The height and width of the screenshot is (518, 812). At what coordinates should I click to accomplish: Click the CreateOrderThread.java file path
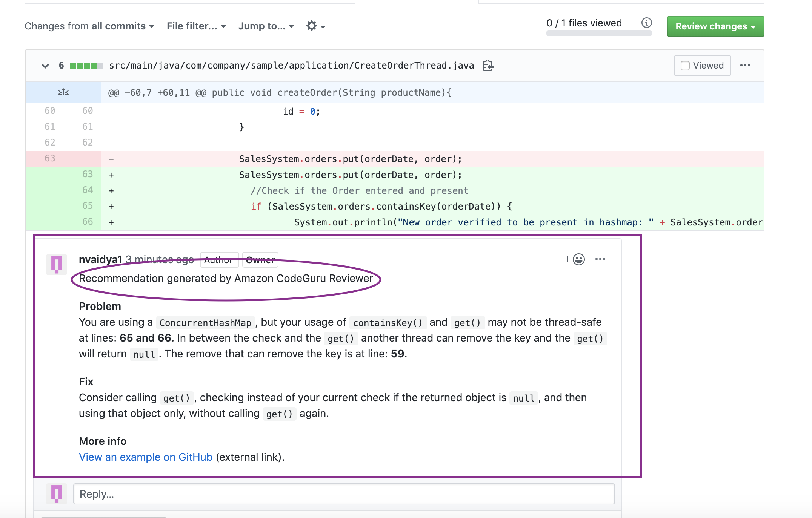(291, 66)
